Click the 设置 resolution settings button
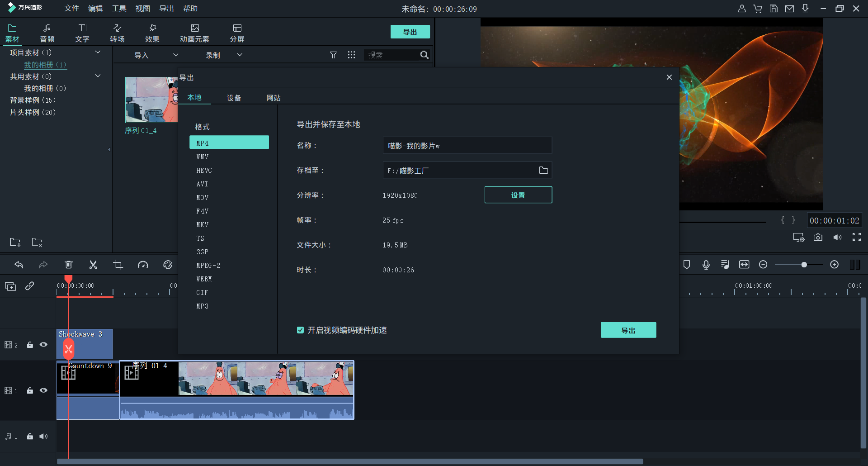868x466 pixels. click(518, 195)
